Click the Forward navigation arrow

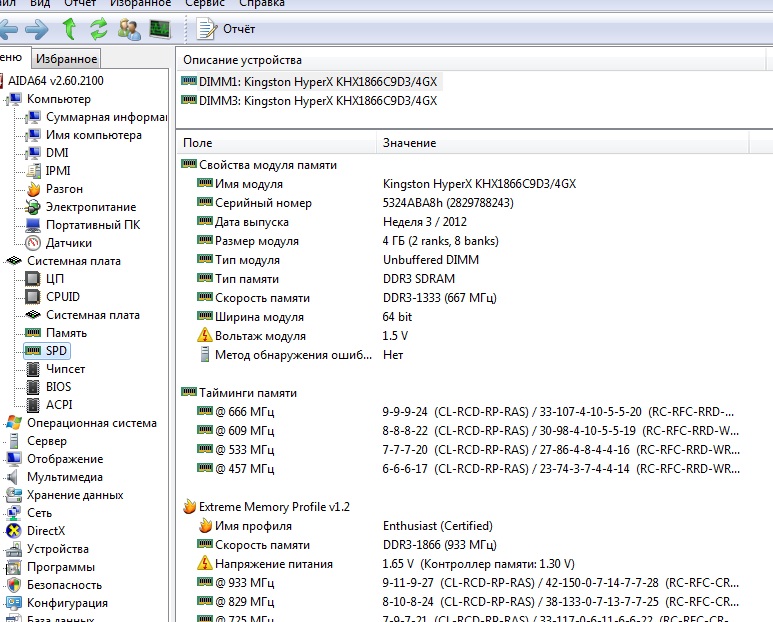37,30
